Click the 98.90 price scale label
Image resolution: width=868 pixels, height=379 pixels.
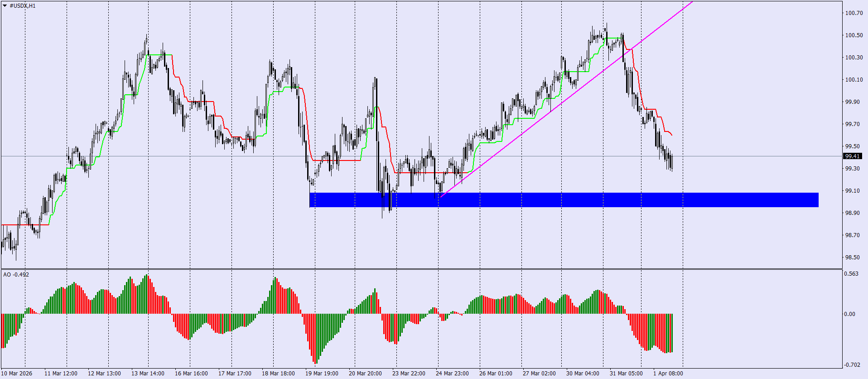click(853, 213)
